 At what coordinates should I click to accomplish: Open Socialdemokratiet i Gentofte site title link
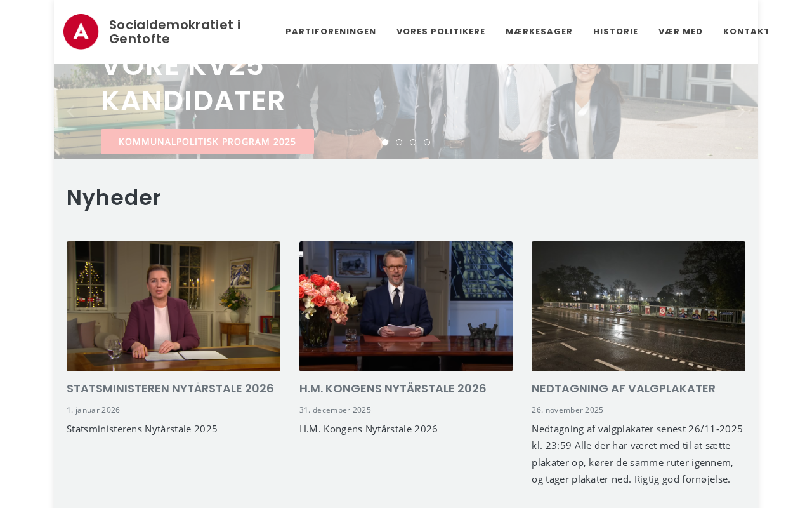[x=174, y=32]
